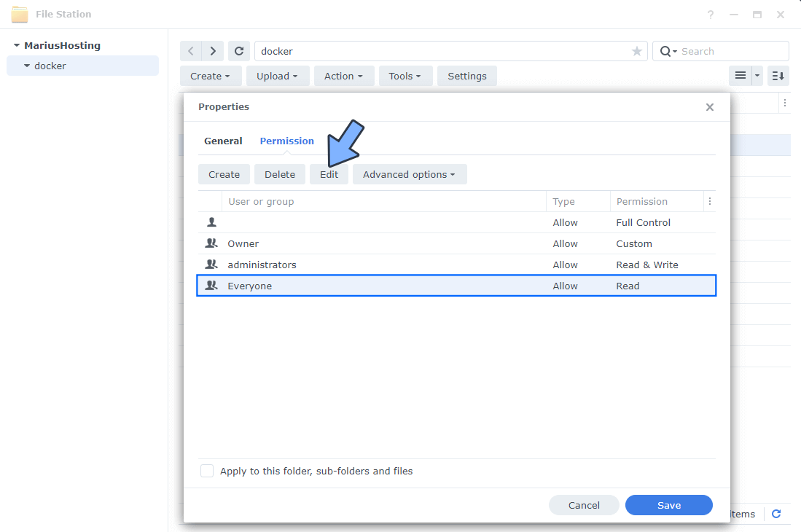Enable apply to folder, sub-folders and files
Image resolution: width=801 pixels, height=532 pixels.
[x=206, y=470]
